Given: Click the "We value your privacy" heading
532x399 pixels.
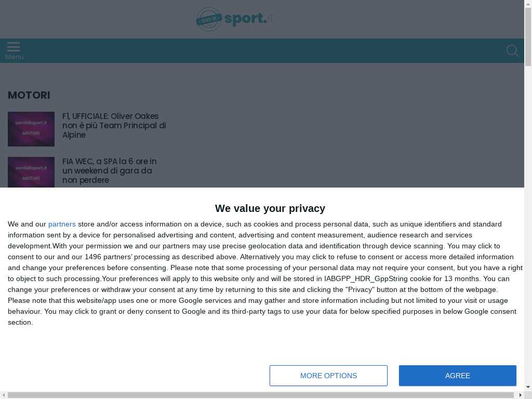Looking at the screenshot, I should (270, 208).
